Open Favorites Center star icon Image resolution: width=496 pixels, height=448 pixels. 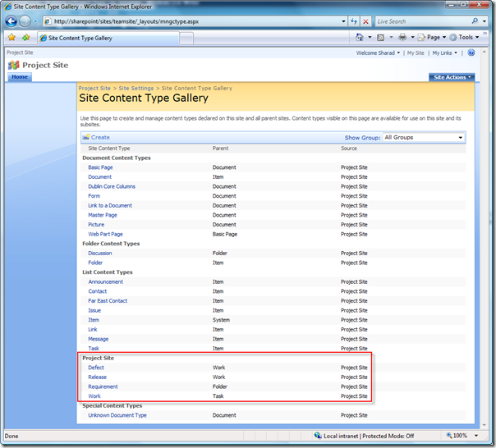pos(11,37)
